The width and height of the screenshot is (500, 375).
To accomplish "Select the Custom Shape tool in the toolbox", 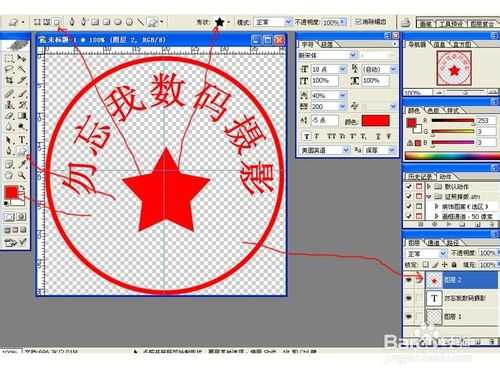I will (x=22, y=152).
